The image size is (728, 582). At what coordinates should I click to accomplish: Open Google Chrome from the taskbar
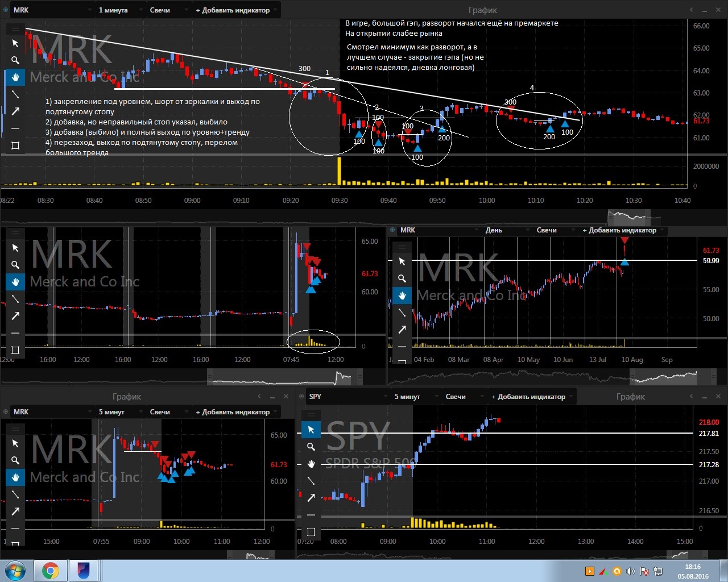pos(50,571)
